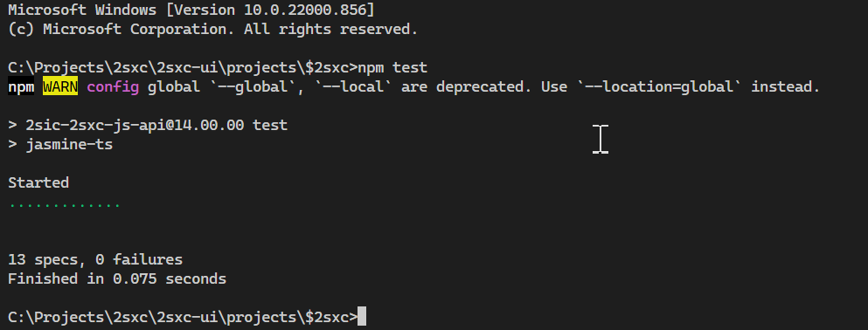Click the magenta 'config' word

(x=113, y=86)
